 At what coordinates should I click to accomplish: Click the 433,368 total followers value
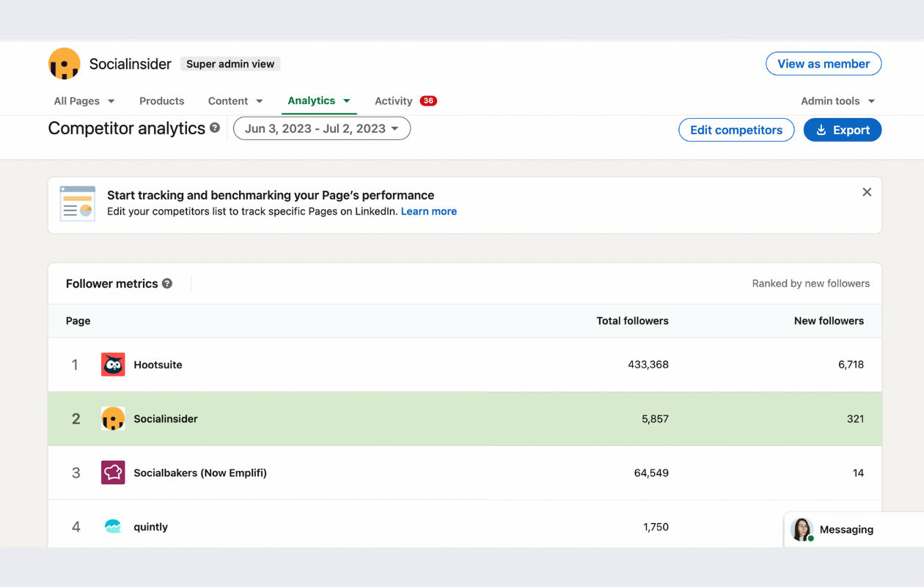point(648,365)
